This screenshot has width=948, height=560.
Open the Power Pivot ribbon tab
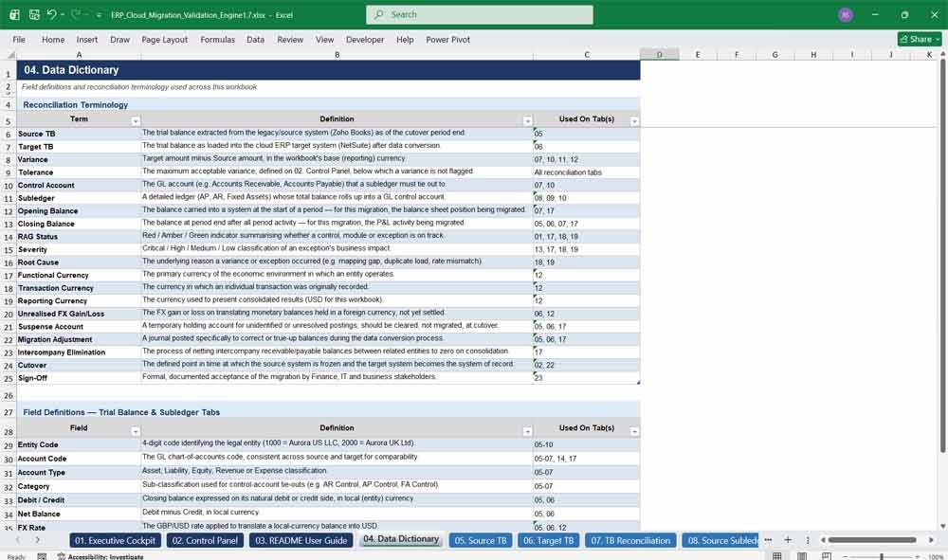coord(447,39)
